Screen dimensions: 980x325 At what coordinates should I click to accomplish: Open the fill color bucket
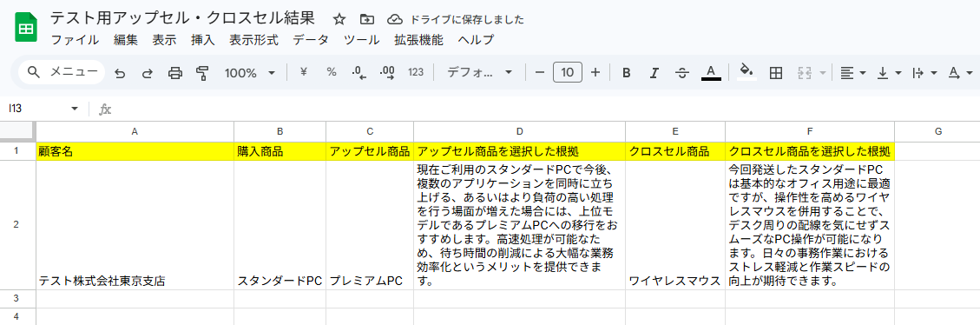(747, 71)
